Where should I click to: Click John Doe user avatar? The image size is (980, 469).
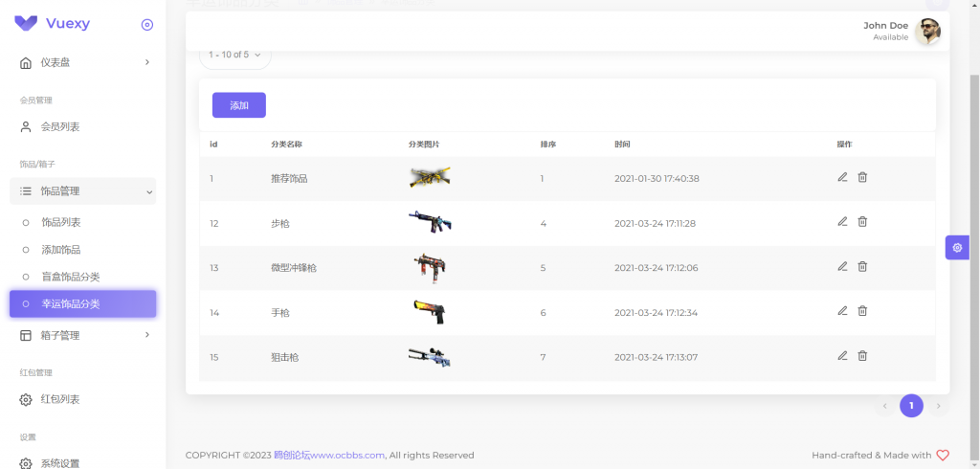[x=927, y=32]
